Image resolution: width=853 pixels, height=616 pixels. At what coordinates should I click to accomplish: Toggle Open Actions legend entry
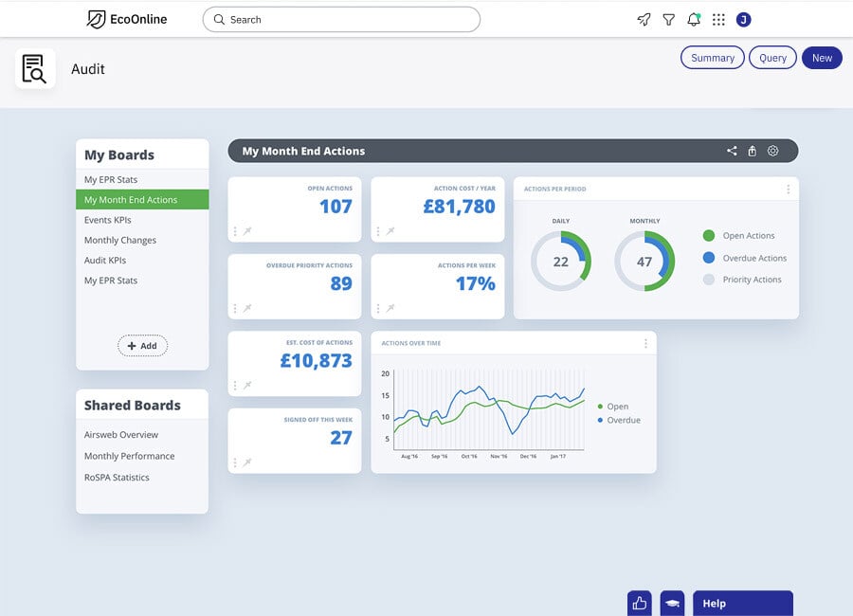[x=738, y=236]
